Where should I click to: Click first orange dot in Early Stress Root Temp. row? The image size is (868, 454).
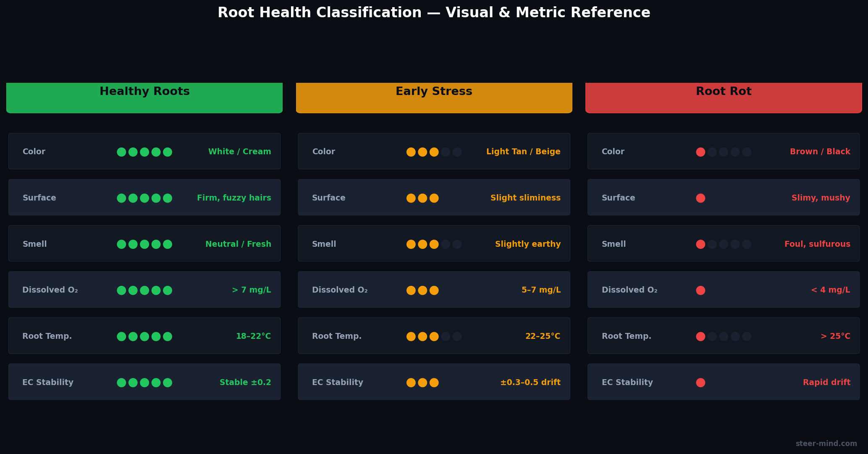click(x=411, y=337)
